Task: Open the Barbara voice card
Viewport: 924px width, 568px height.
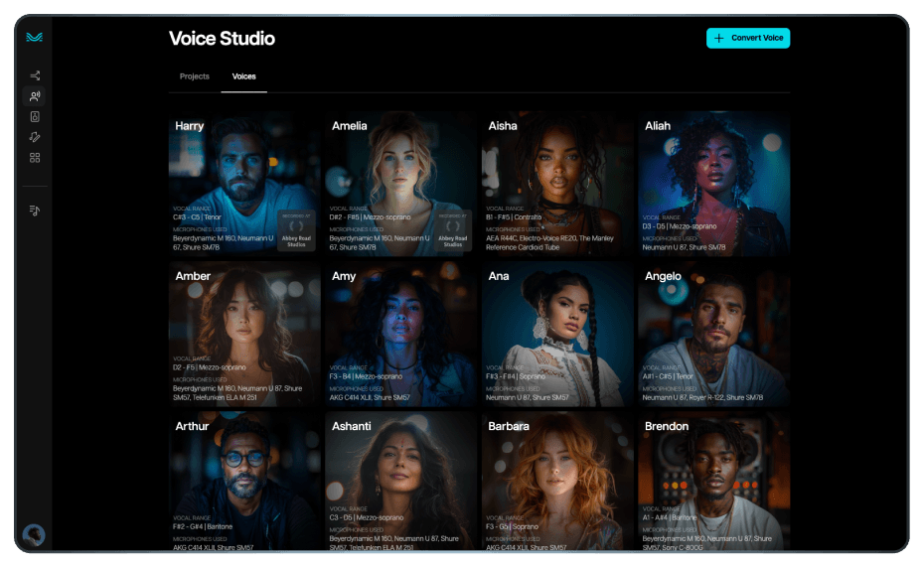Action: 557,482
